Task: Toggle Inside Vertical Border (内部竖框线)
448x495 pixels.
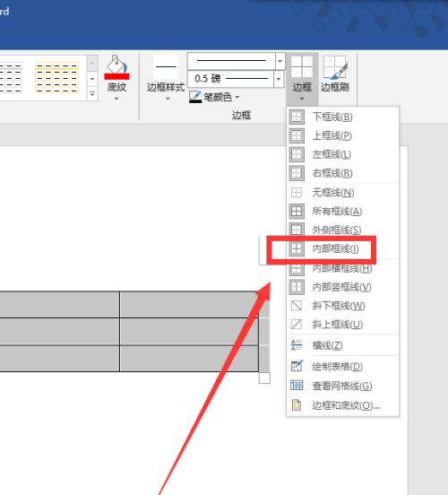Action: click(342, 287)
